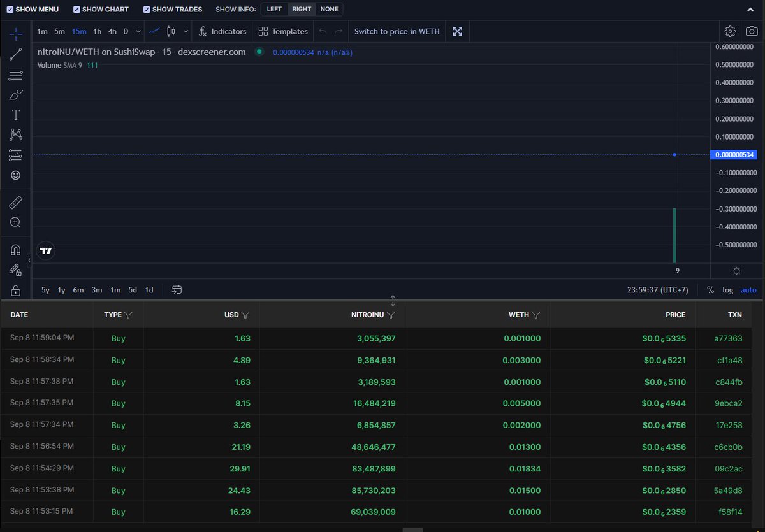Image resolution: width=765 pixels, height=532 pixels.
Task: Open the prediction and measurement tools
Action: [16, 155]
